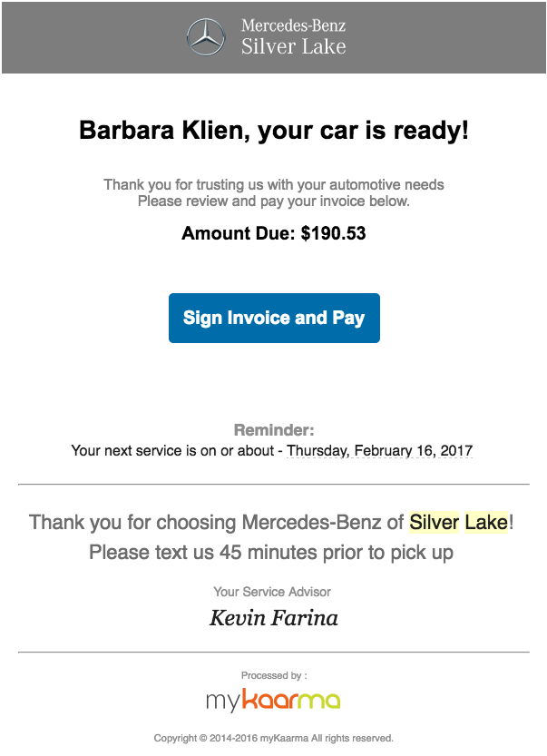Click the Amount Due: $190.53 text

[x=273, y=233]
